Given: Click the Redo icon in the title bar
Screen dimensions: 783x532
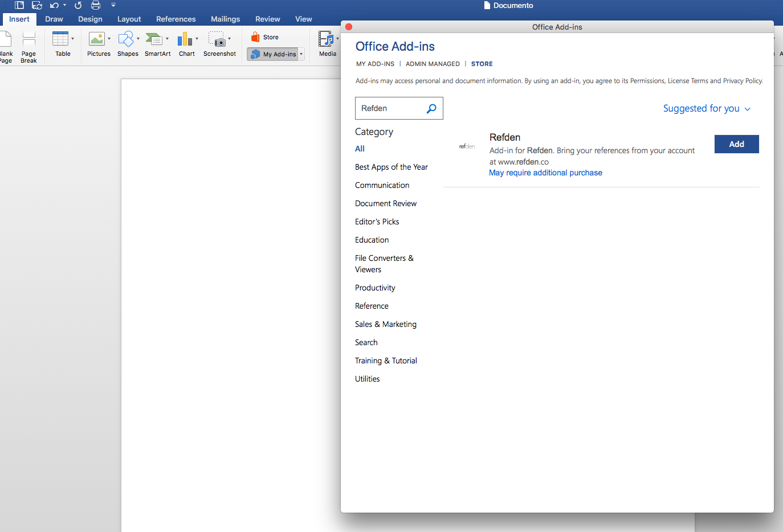Looking at the screenshot, I should [78, 5].
